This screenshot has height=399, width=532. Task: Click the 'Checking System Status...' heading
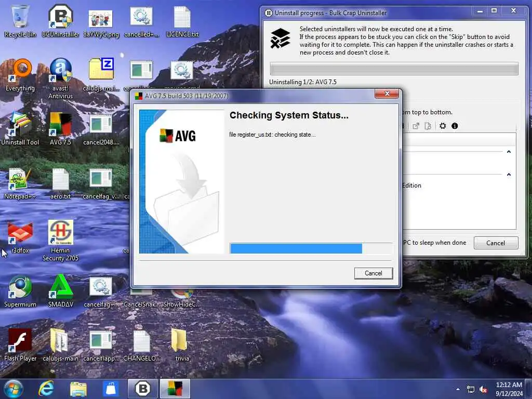pyautogui.click(x=289, y=115)
